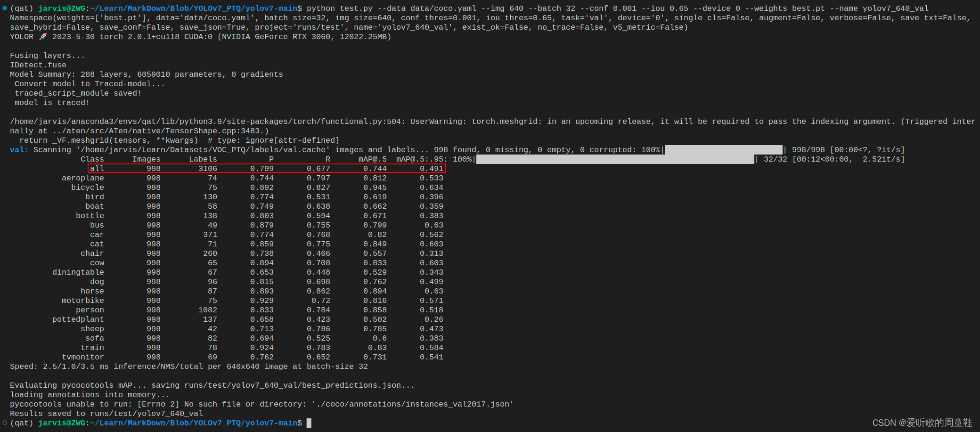Click the 371 labels count for car

click(210, 235)
